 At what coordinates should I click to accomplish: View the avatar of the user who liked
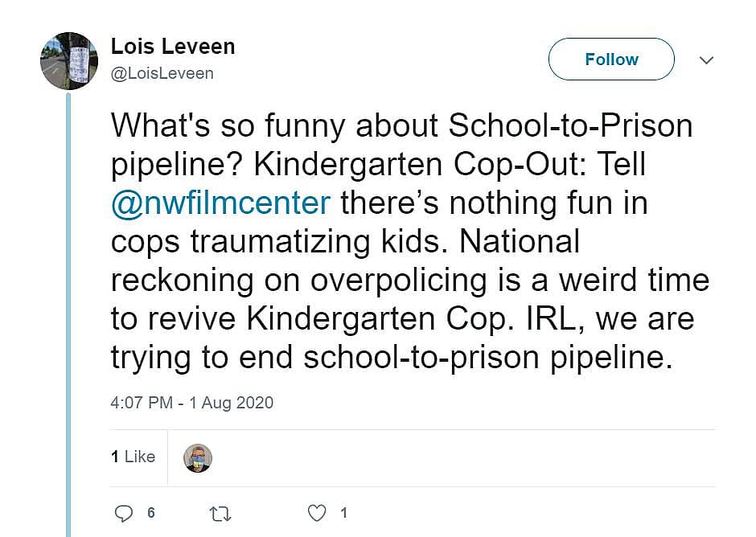click(x=198, y=457)
